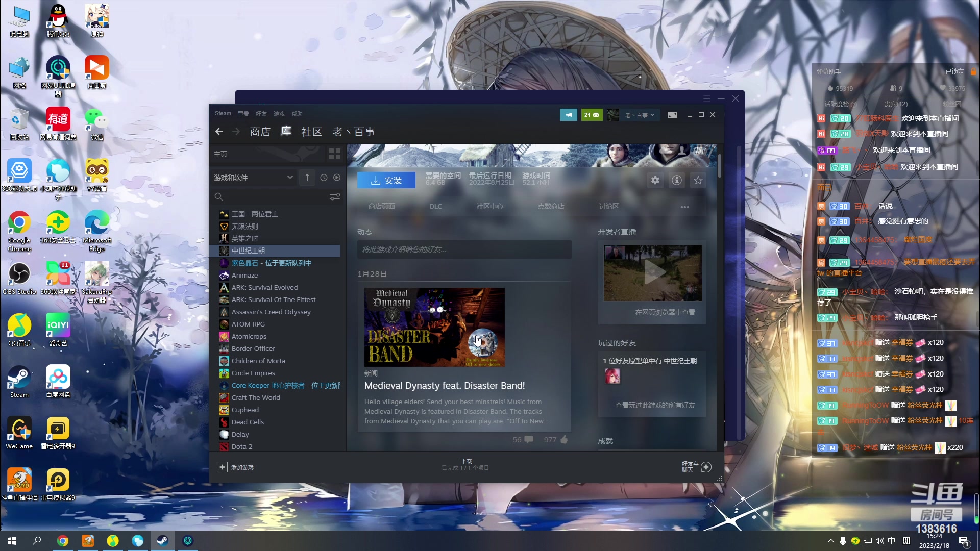
Task: Open friends and chat plus icon
Action: (x=706, y=467)
